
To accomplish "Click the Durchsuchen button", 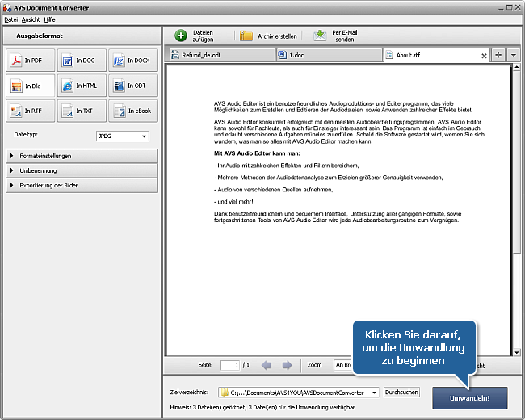I will (401, 393).
